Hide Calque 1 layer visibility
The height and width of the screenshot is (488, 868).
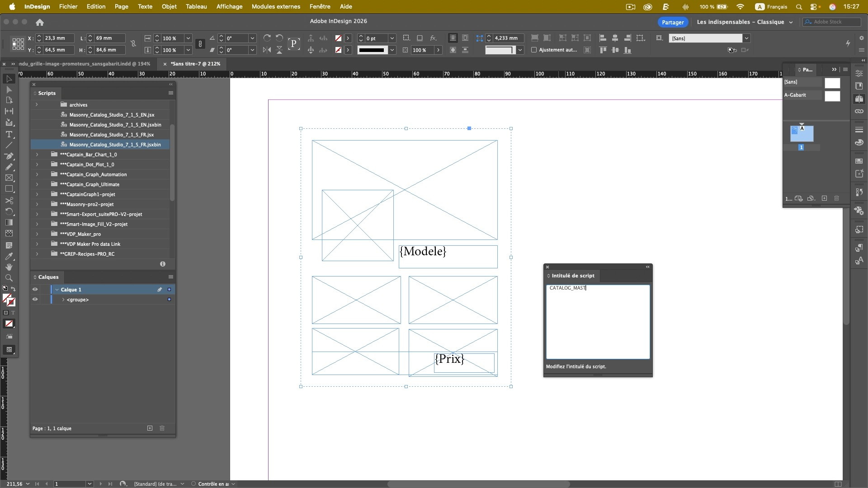(x=35, y=290)
